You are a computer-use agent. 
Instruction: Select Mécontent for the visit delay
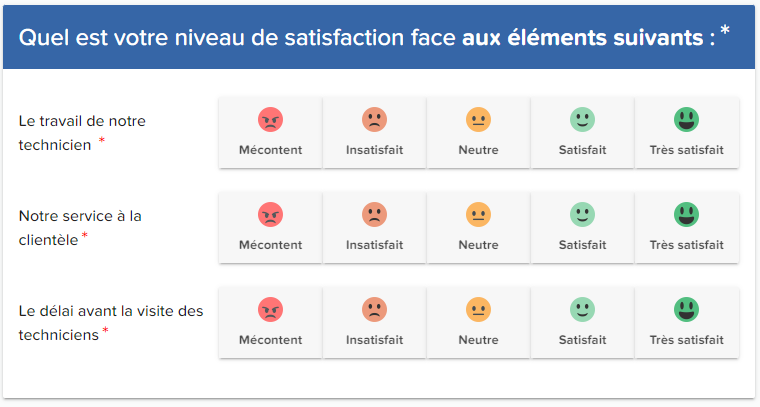click(x=270, y=322)
